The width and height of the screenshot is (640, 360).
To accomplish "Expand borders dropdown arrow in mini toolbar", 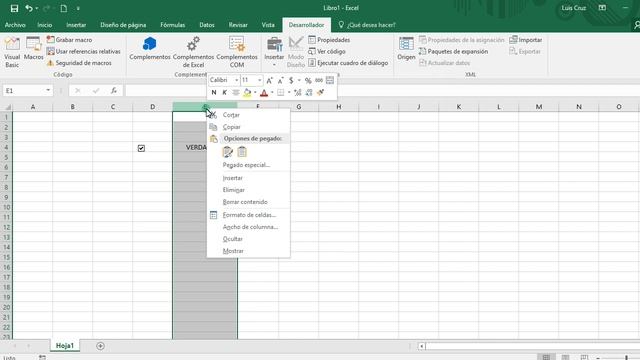I will click(289, 93).
